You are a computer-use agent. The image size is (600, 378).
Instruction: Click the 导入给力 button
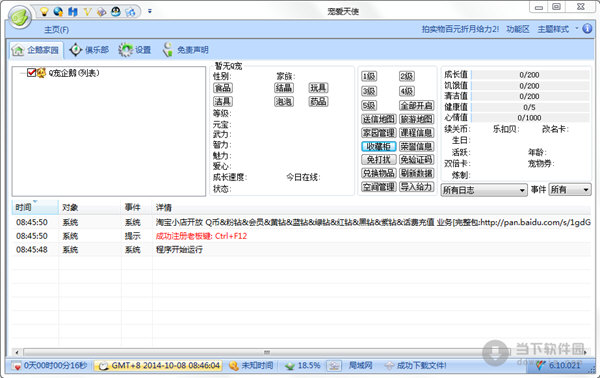click(x=417, y=187)
